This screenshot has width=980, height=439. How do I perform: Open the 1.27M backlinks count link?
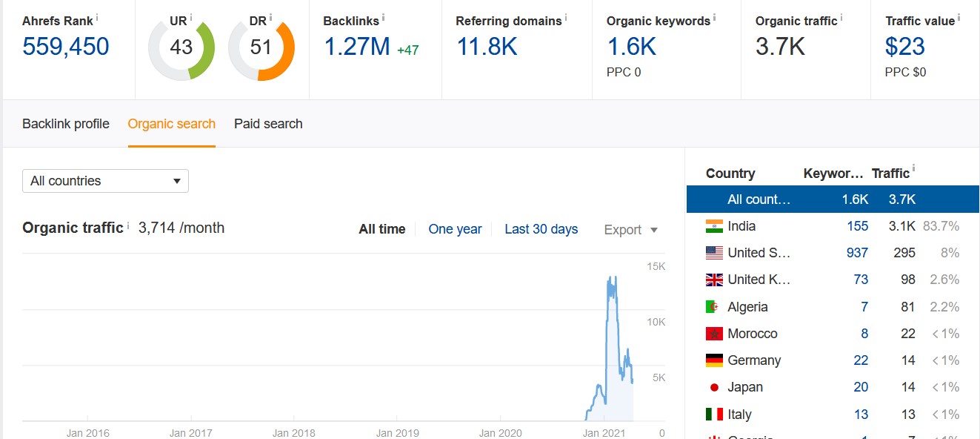(x=357, y=47)
